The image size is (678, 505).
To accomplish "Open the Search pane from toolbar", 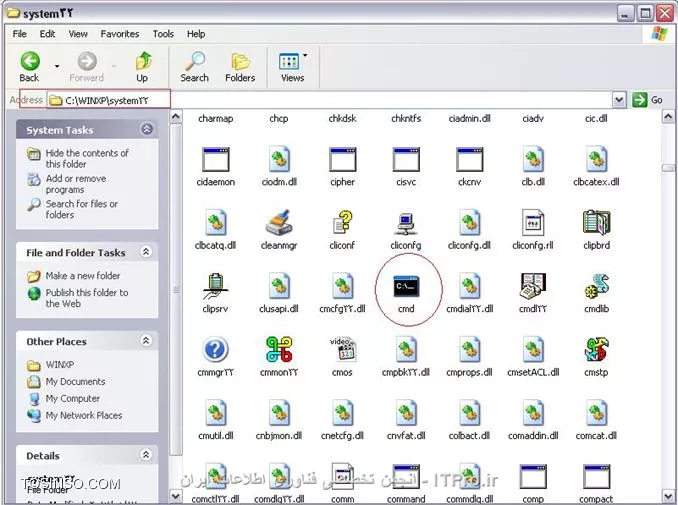I will pos(195,67).
